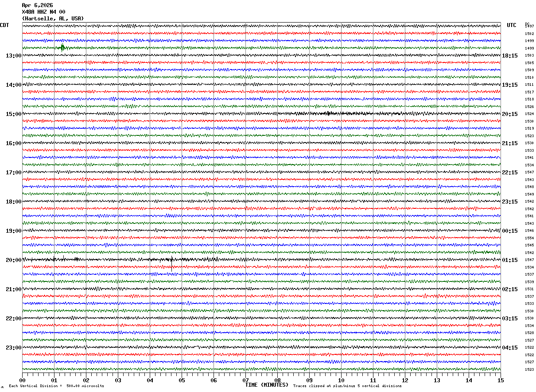Click the 03:15 UTC row label
This screenshot has height=392, width=536.
tap(510, 319)
